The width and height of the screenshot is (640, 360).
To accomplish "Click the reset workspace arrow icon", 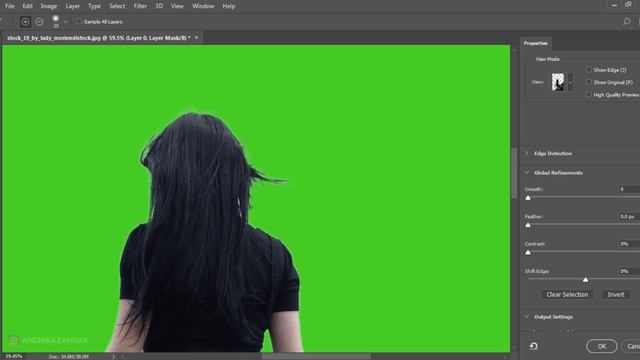I will pos(533,346).
